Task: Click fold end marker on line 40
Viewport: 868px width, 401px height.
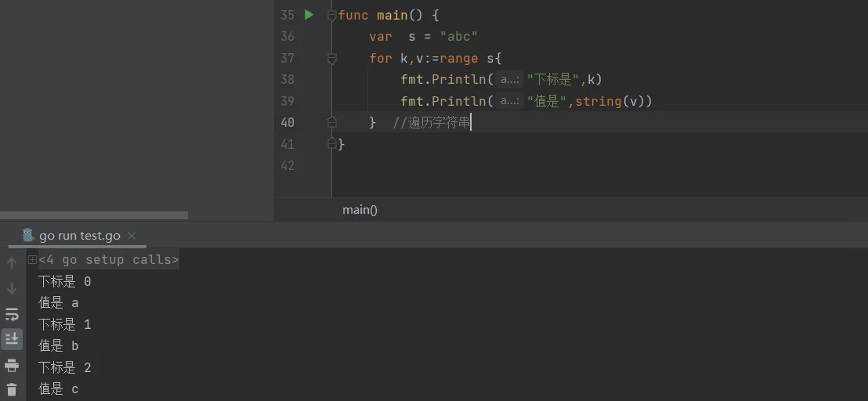Action: tap(331, 122)
